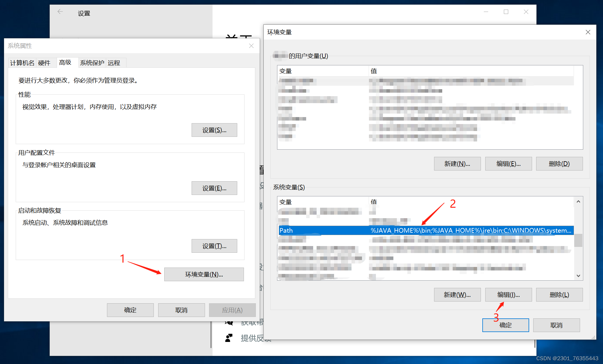Click the system variables scrollbar thumb
This screenshot has height=364, width=603.
[578, 240]
